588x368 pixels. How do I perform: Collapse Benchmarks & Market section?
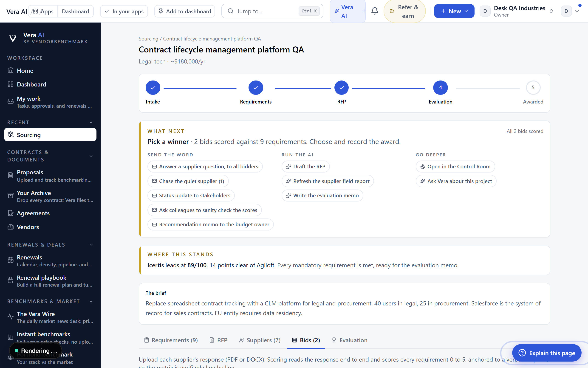[x=91, y=301]
